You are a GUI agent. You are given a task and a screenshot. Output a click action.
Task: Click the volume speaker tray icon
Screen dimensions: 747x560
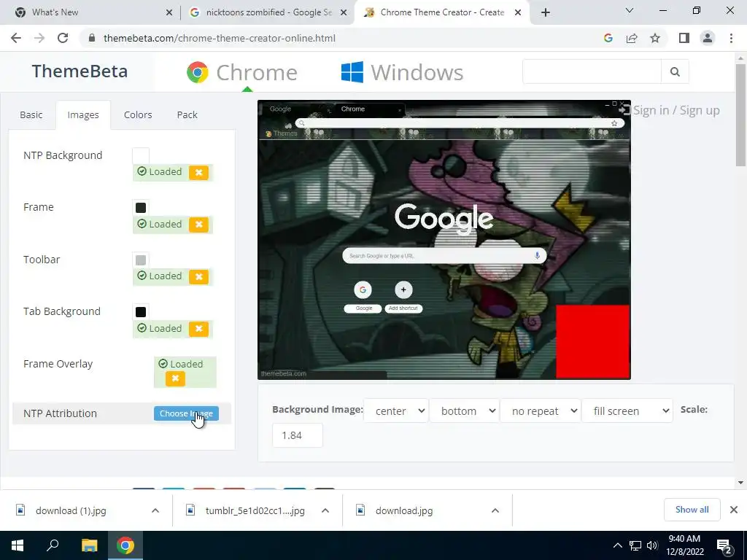click(652, 545)
